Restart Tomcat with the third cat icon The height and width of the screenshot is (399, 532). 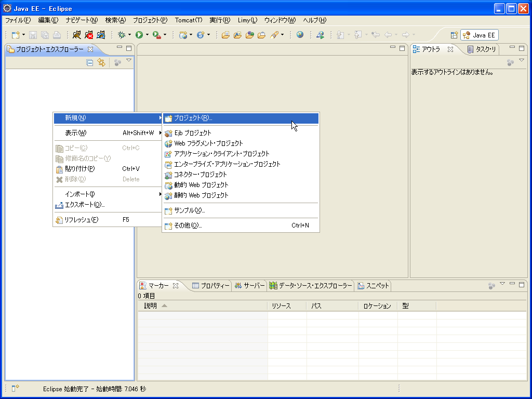[101, 35]
